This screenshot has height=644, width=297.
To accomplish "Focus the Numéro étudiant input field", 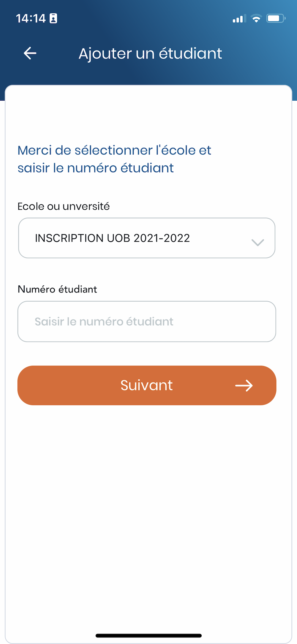I will click(x=147, y=322).
